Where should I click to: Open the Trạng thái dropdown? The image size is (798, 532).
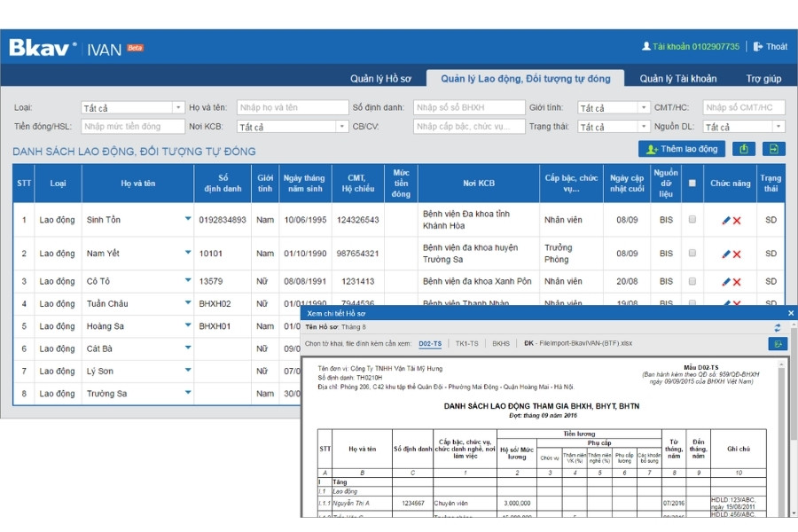click(x=614, y=126)
